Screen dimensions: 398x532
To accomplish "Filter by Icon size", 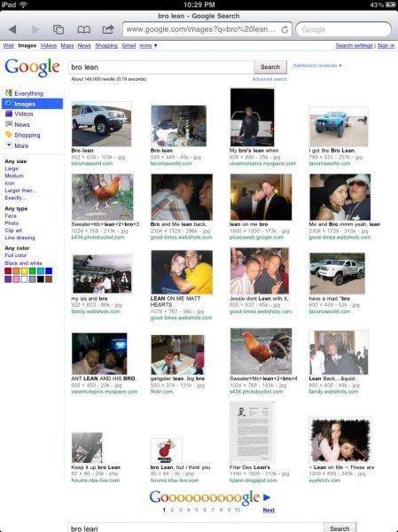I will [10, 184].
